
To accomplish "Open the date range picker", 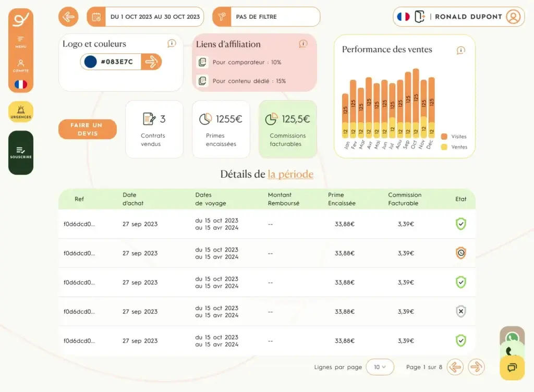I will click(145, 17).
